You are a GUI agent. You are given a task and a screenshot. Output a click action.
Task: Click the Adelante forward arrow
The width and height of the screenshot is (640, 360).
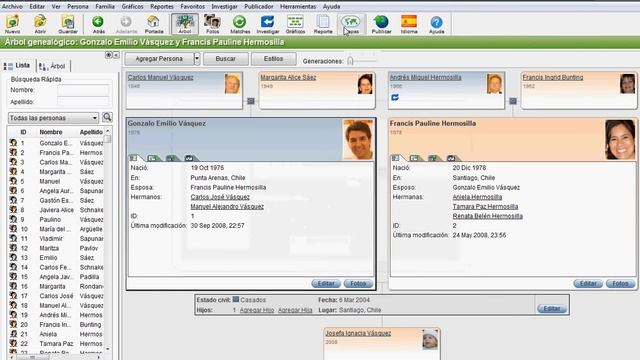coord(126,24)
